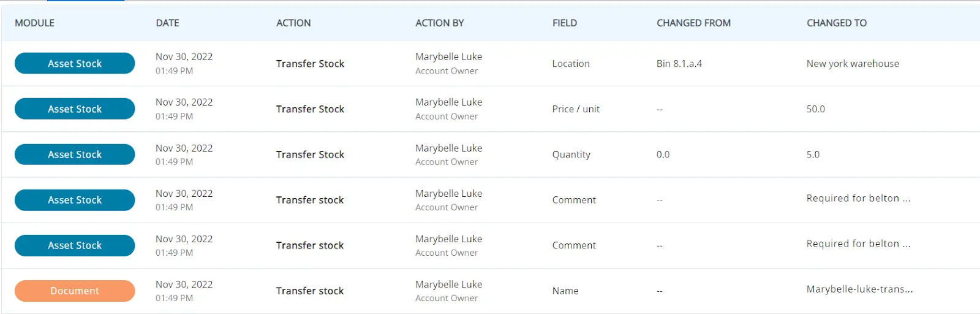Click the "Price / unit" field cell
The height and width of the screenshot is (314, 980).
(576, 109)
